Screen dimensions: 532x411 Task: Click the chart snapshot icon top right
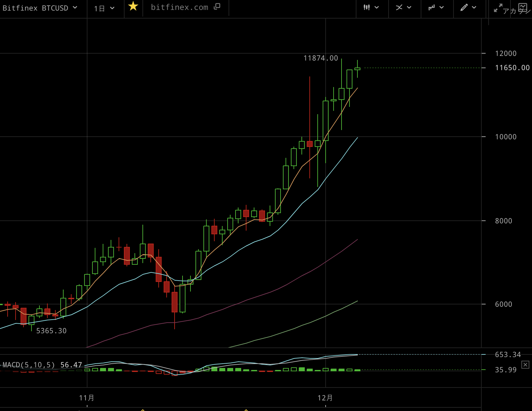coord(523,7)
